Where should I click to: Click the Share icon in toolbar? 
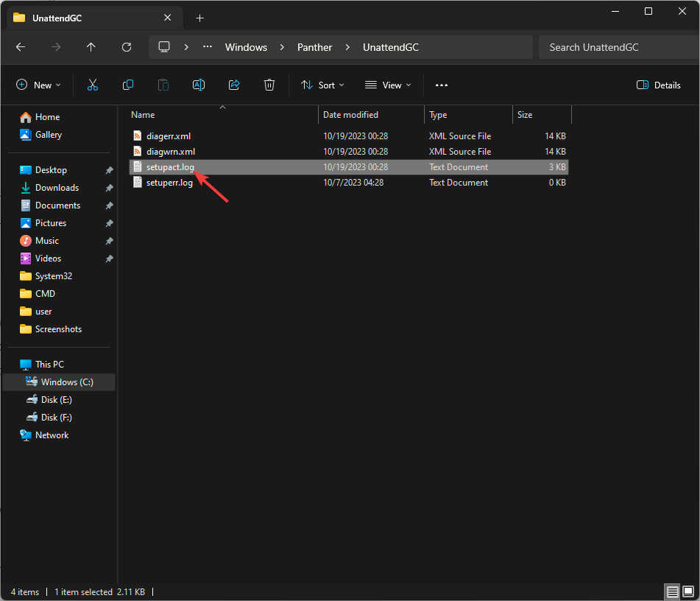234,85
